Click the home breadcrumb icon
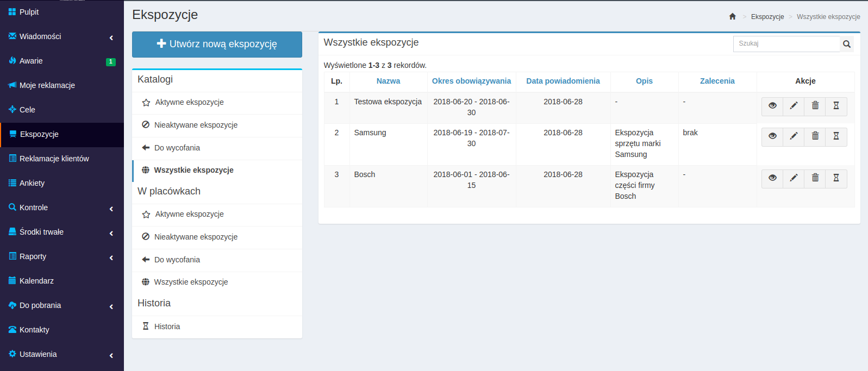Viewport: 868px width, 371px height. point(732,16)
